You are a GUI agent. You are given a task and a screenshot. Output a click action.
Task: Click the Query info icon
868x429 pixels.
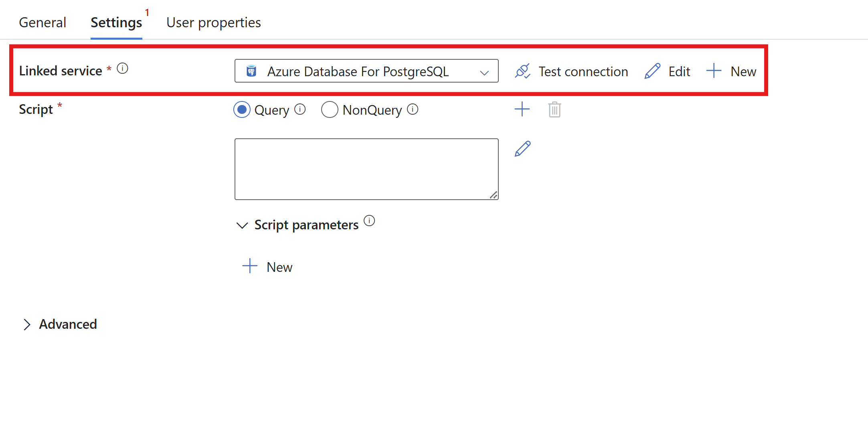coord(300,109)
